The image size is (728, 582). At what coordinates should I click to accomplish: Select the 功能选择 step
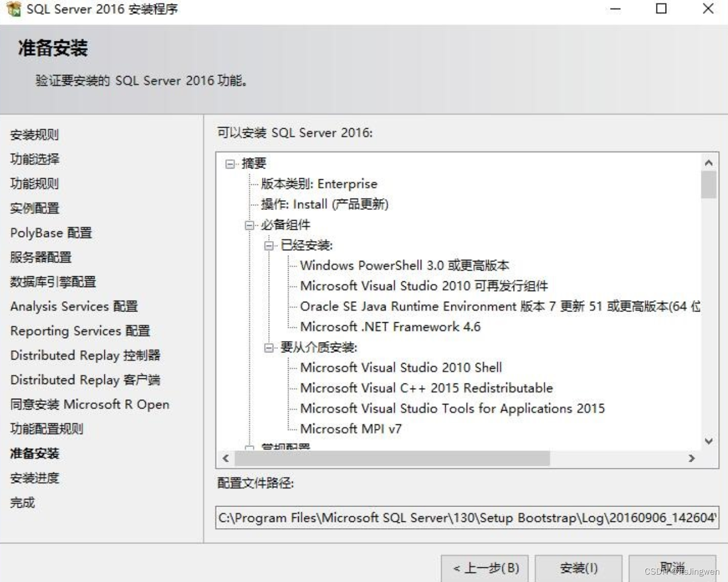click(x=35, y=159)
